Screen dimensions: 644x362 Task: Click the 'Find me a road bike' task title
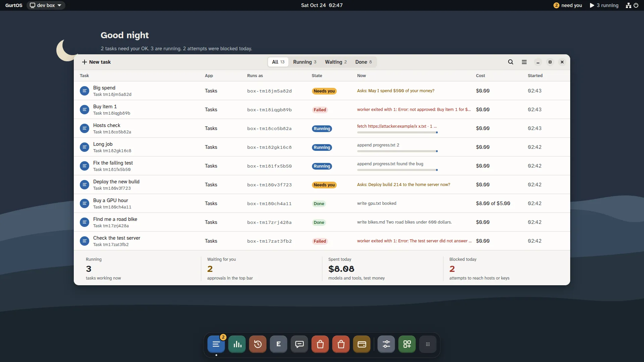(x=115, y=219)
